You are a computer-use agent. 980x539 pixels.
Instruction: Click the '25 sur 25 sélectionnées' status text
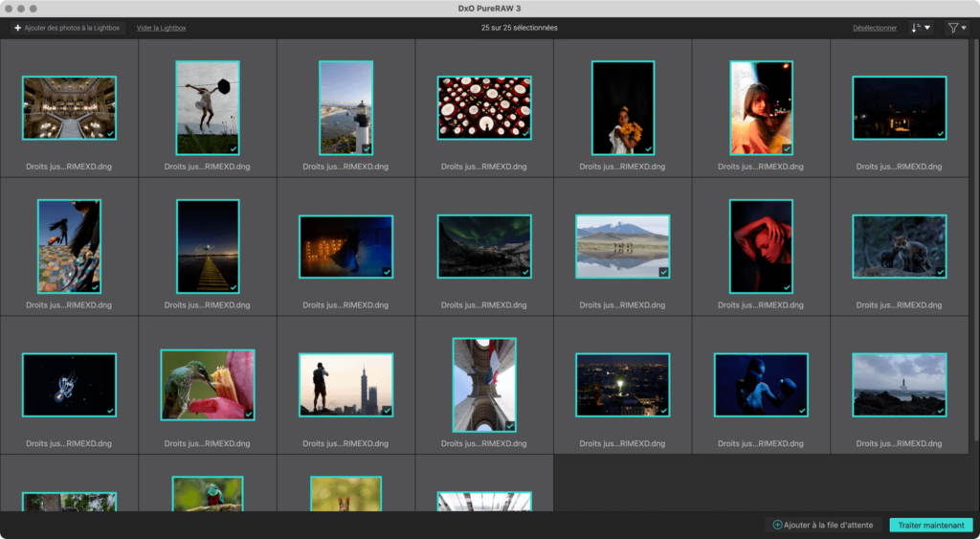(520, 28)
